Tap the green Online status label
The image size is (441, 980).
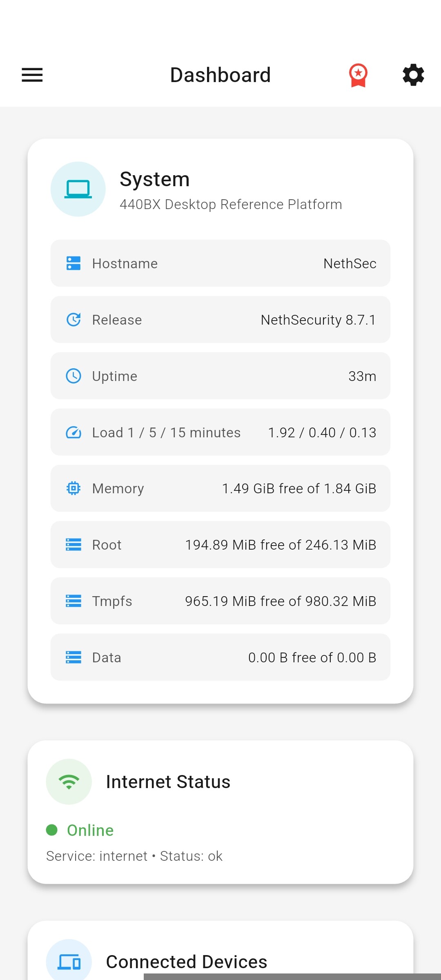point(90,830)
